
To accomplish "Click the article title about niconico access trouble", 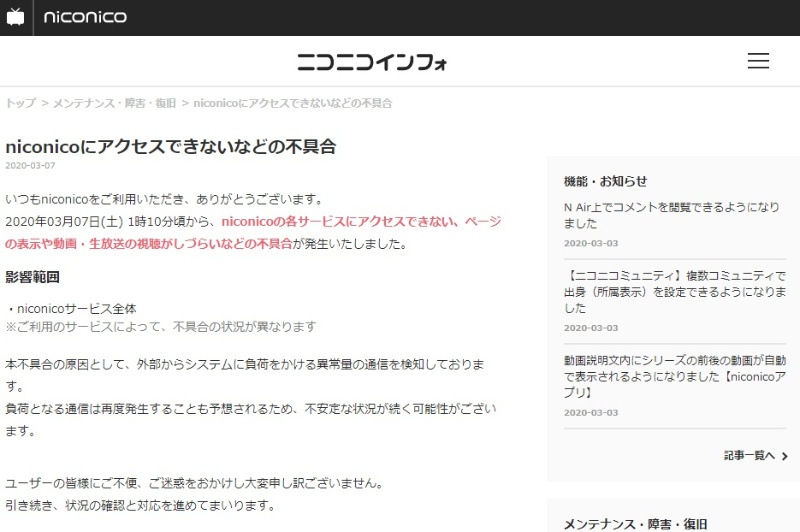I will pos(170,146).
